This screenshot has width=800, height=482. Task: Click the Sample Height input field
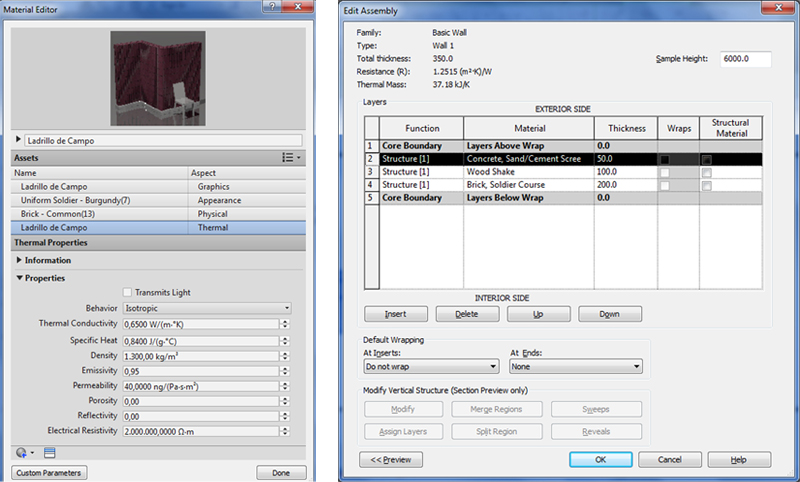point(745,59)
